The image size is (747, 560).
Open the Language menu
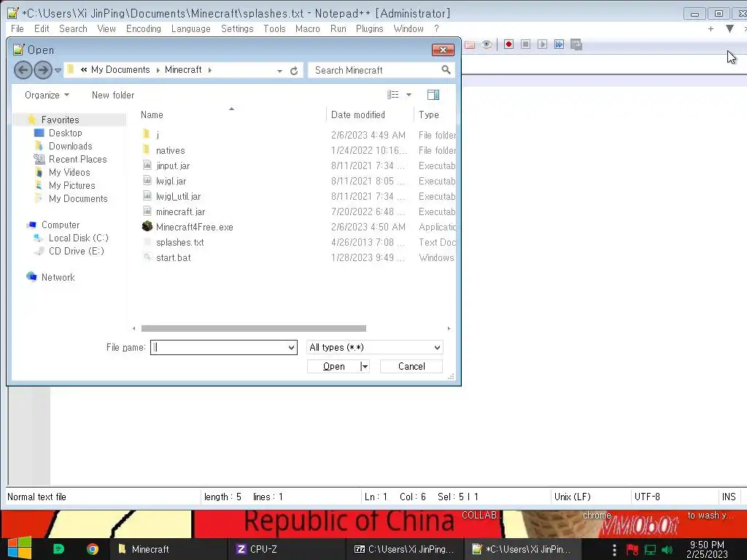tap(190, 28)
